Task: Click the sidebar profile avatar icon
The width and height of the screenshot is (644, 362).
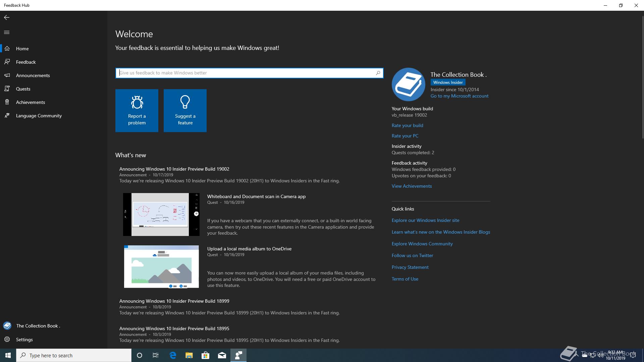Action: tap(7, 326)
